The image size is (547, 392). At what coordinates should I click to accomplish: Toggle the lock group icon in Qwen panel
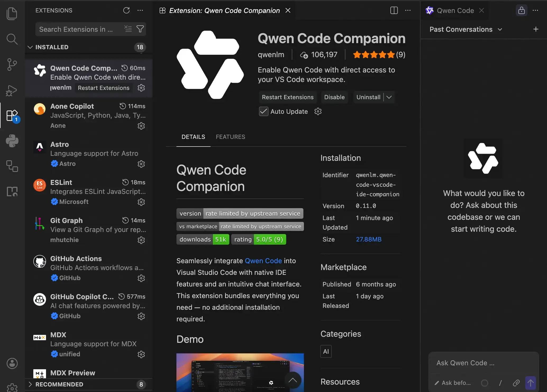pyautogui.click(x=522, y=10)
